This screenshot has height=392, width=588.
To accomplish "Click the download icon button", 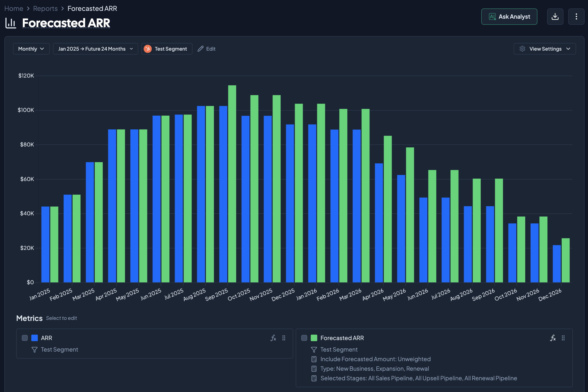I will [555, 17].
